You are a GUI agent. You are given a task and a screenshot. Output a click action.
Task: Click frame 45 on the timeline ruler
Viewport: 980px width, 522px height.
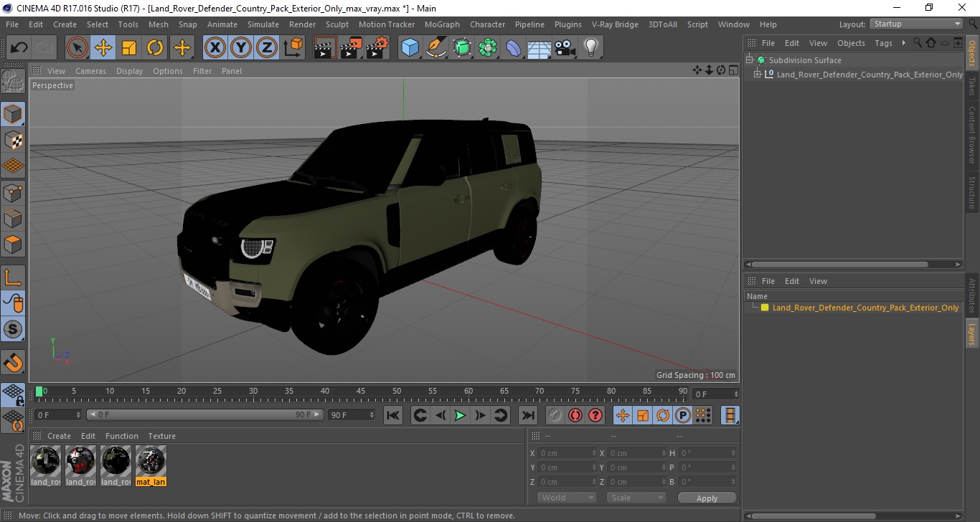[325, 391]
